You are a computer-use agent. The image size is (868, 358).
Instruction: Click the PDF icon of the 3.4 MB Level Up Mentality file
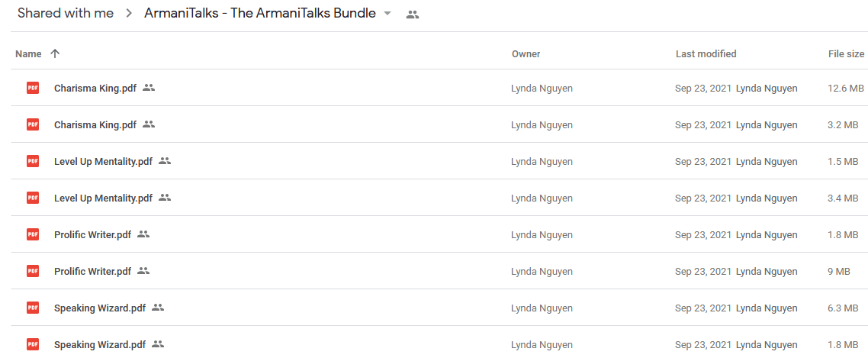tap(33, 197)
